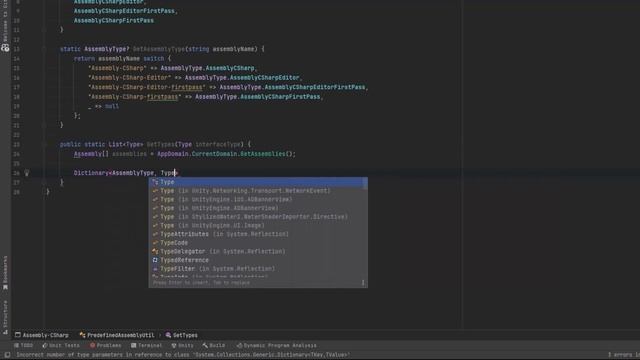Click the "AssemblyCSharpFirstPass" enum member text
Viewport: 640px width, 360px height.
click(x=114, y=20)
